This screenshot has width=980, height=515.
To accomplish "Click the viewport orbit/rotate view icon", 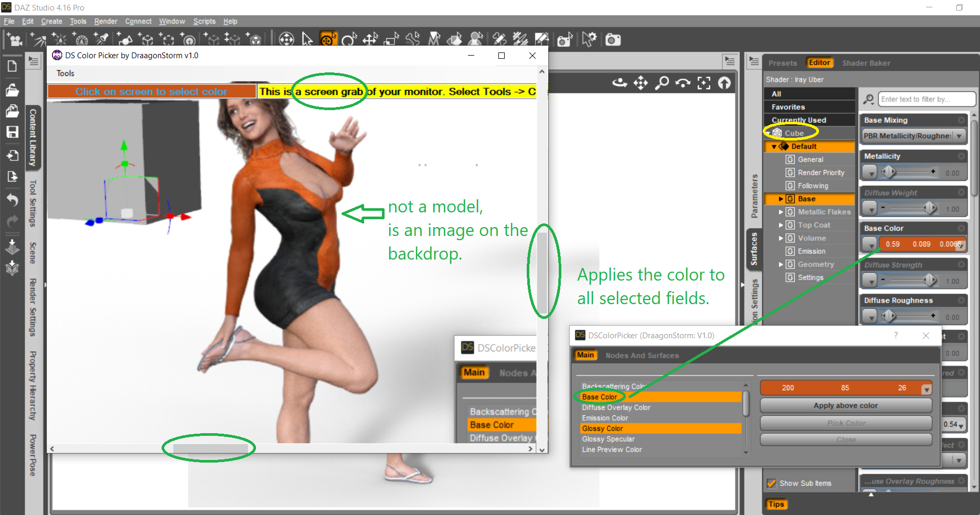I will click(x=620, y=83).
